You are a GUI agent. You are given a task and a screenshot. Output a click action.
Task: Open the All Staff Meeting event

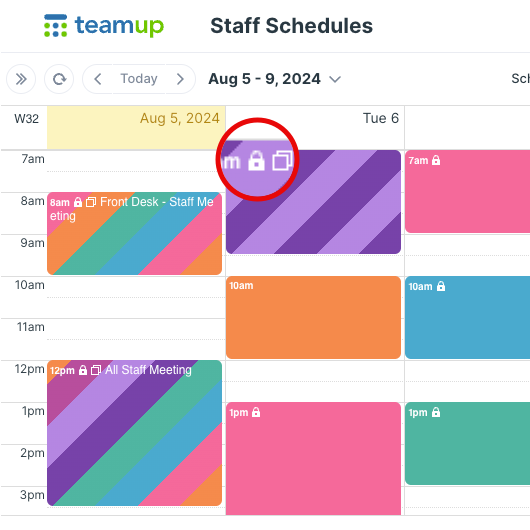[x=135, y=433]
